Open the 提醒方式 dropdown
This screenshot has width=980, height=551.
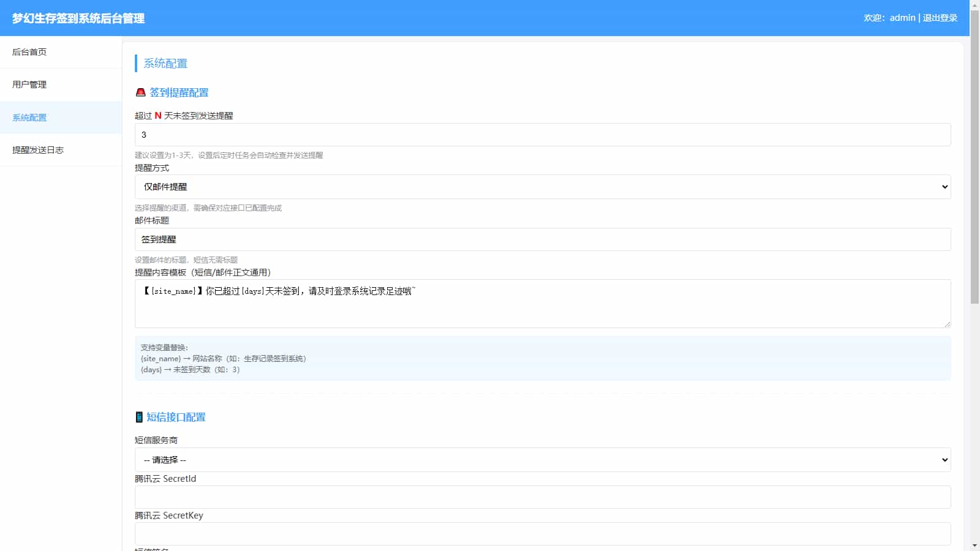542,187
